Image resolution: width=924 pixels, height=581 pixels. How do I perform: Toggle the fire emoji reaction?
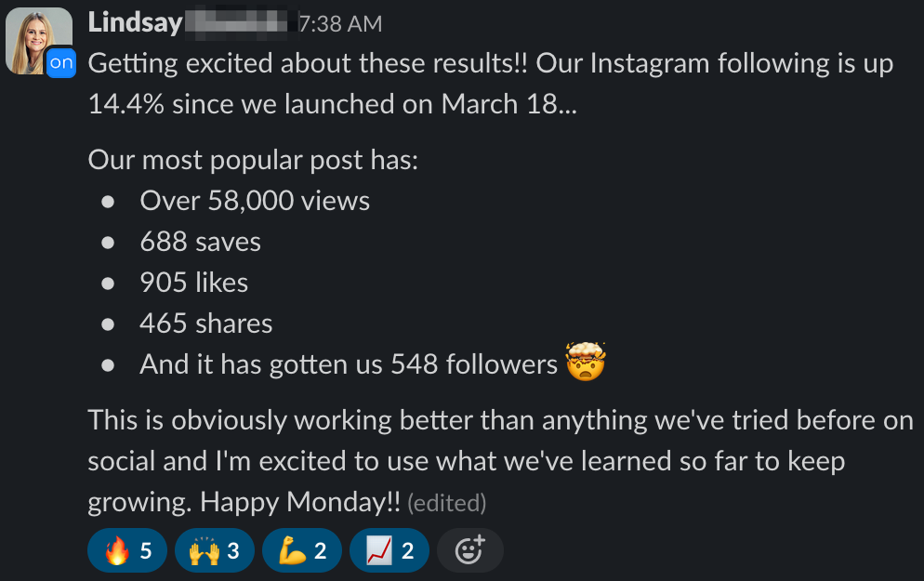tap(127, 550)
